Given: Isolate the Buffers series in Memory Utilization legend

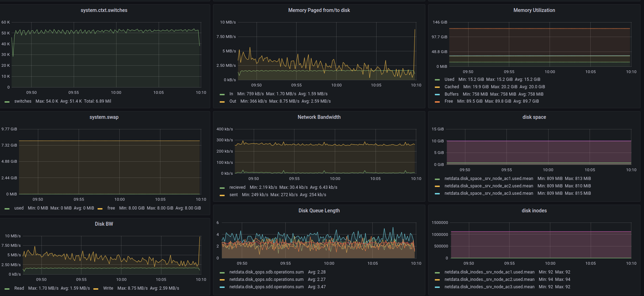Looking at the screenshot, I should point(451,94).
